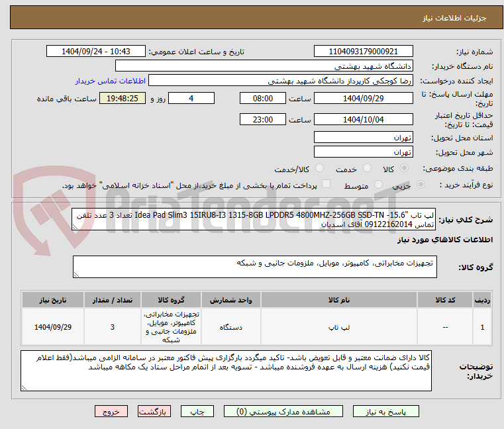Select 'متوسط' purchase process type
Image resolution: width=504 pixels, height=429 pixels.
(x=379, y=185)
